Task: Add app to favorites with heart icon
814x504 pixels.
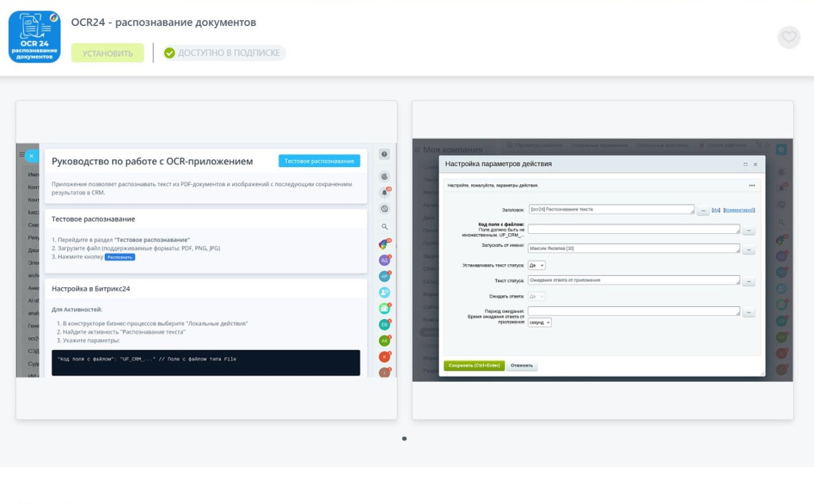Action: (789, 37)
